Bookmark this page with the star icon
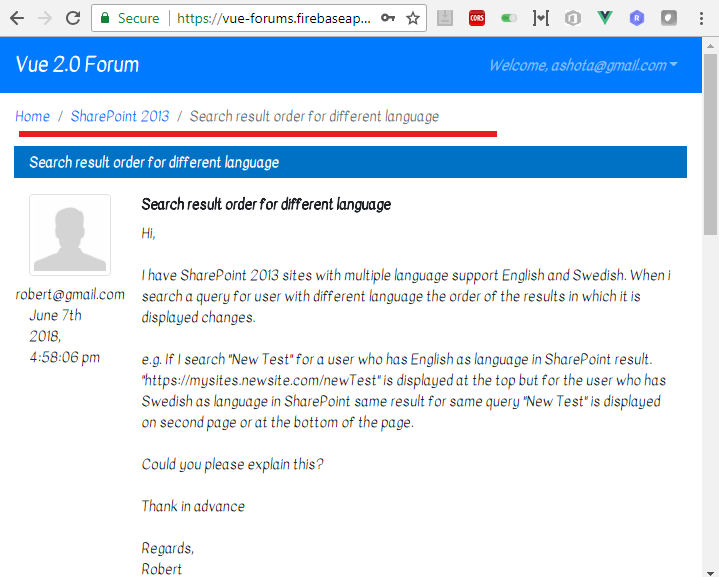 pyautogui.click(x=413, y=18)
